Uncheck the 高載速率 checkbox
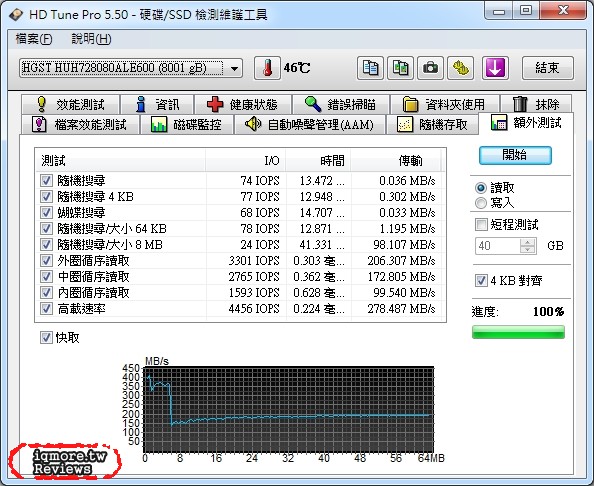 pos(46,309)
